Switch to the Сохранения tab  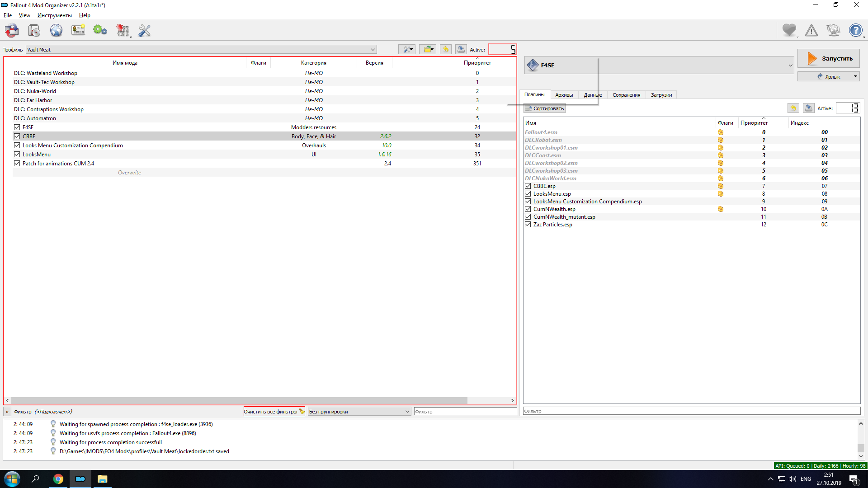627,95
